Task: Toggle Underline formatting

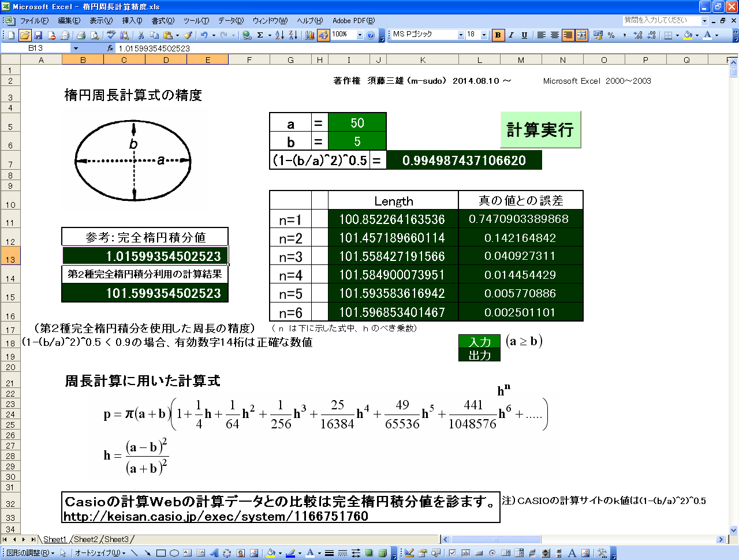Action: (524, 35)
